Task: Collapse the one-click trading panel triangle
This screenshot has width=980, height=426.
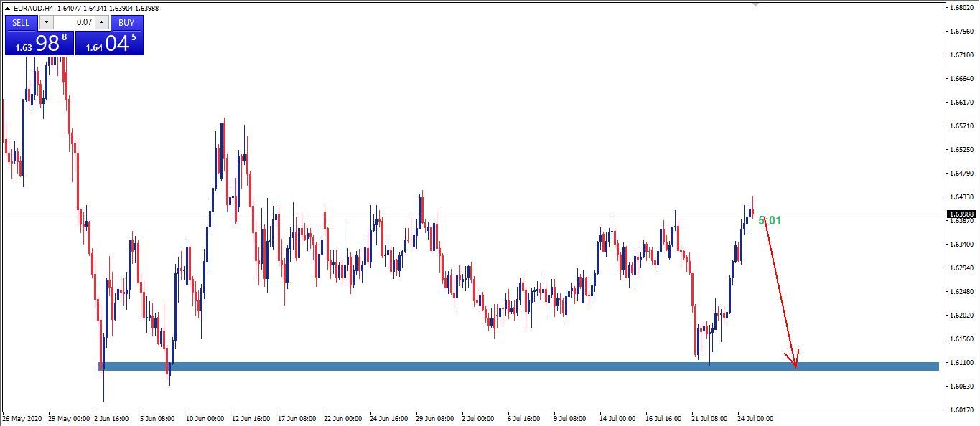Action: pos(7,9)
